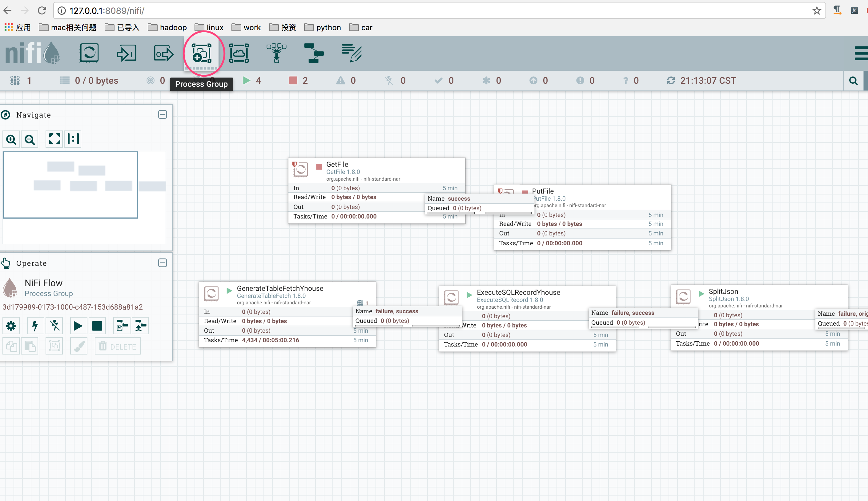The height and width of the screenshot is (501, 868).
Task: Stop the flow with stop button
Action: click(97, 326)
